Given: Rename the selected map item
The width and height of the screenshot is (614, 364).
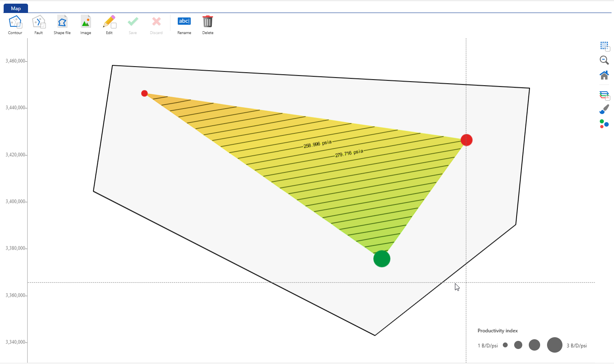Looking at the screenshot, I should (184, 25).
